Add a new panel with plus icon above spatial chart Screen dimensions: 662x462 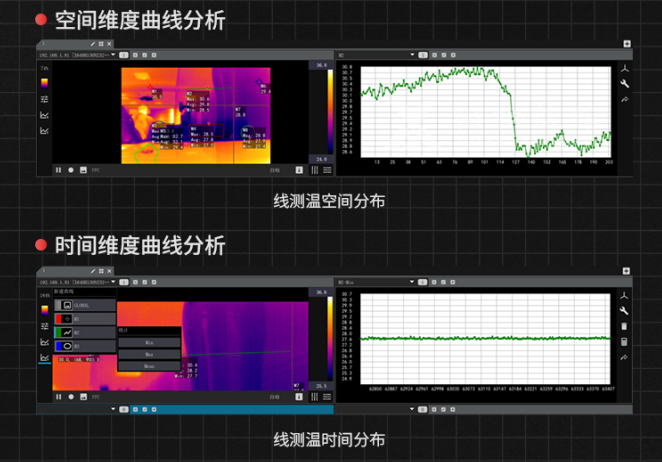627,44
